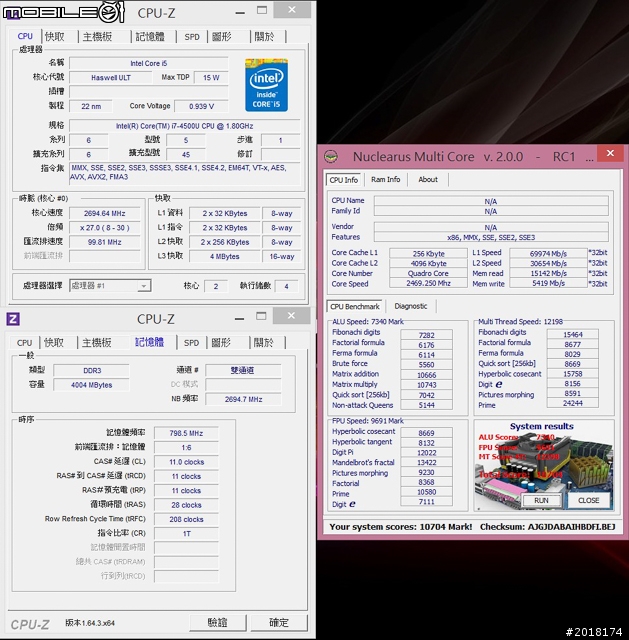The height and width of the screenshot is (640, 629).
Task: Click the Core Number value Quadro Core
Action: point(428,273)
